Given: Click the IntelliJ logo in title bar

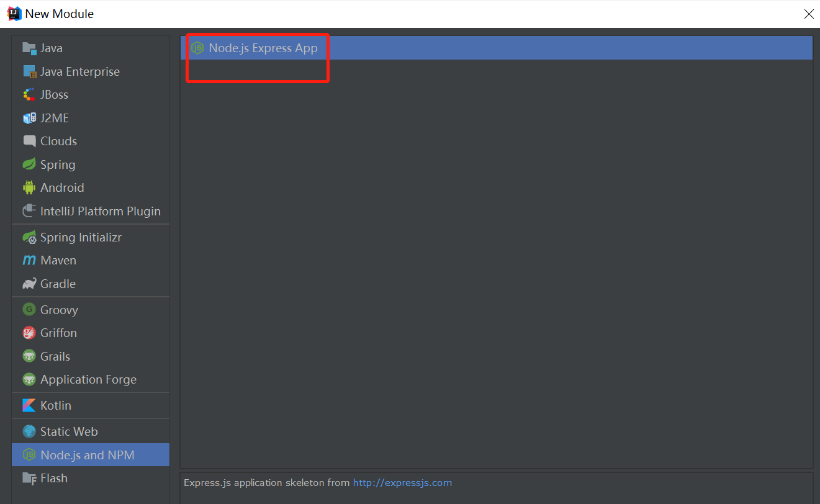Looking at the screenshot, I should [14, 13].
